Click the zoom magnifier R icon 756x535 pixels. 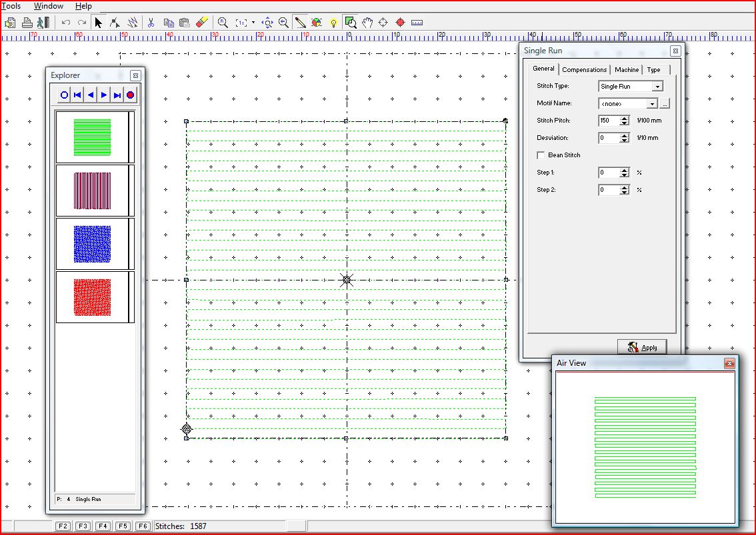[x=223, y=23]
